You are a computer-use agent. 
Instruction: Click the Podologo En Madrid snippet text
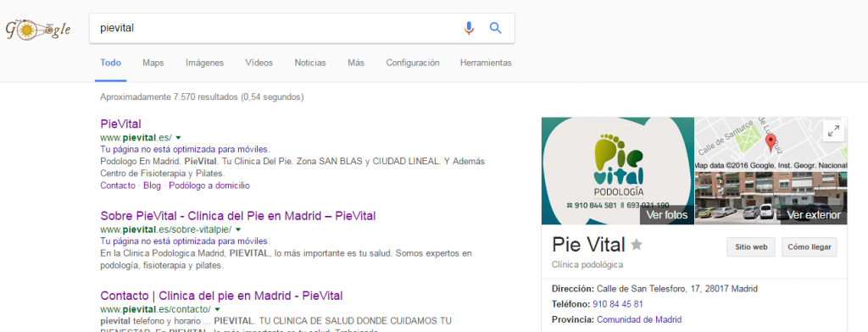click(x=292, y=167)
